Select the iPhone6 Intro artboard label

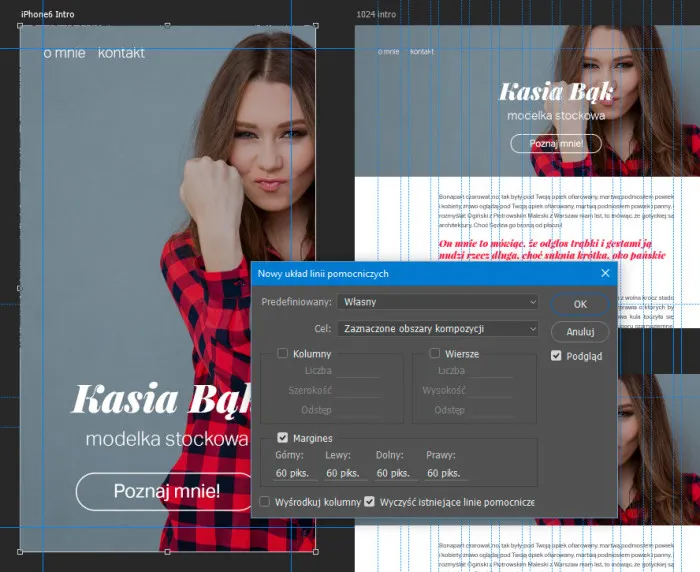point(47,15)
